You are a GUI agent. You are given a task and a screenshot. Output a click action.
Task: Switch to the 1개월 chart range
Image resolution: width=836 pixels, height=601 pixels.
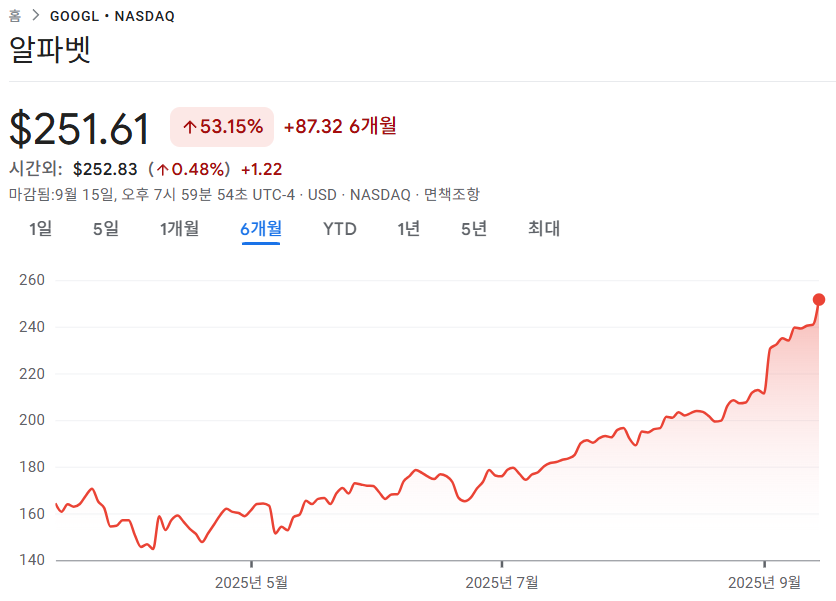pyautogui.click(x=180, y=229)
